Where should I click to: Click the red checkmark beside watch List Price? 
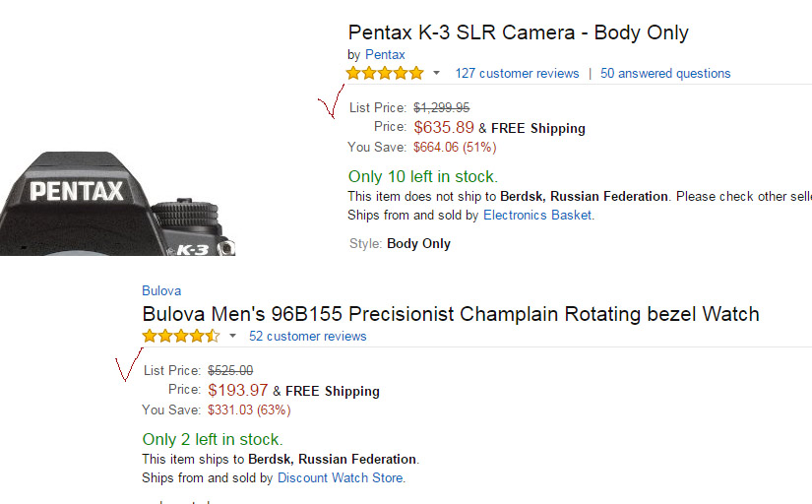coord(128,364)
